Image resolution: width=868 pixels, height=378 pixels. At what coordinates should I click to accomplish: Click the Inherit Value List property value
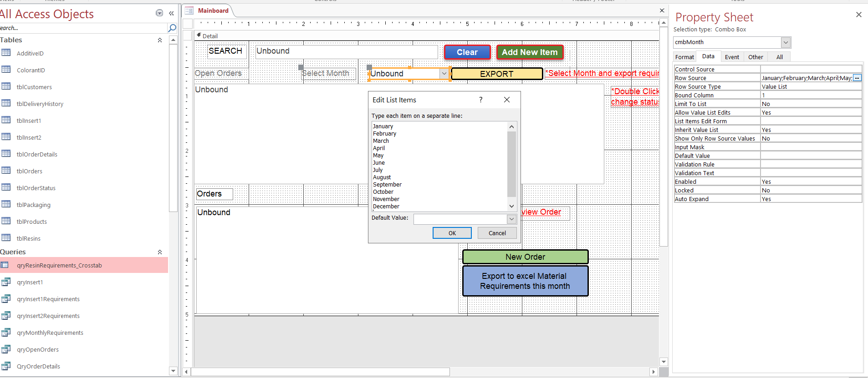(x=811, y=130)
